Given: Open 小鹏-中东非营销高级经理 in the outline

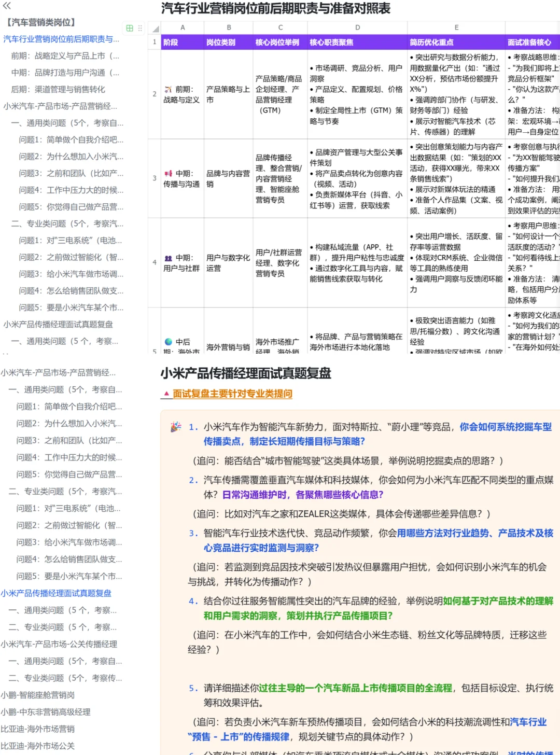Looking at the screenshot, I should pos(45,712).
